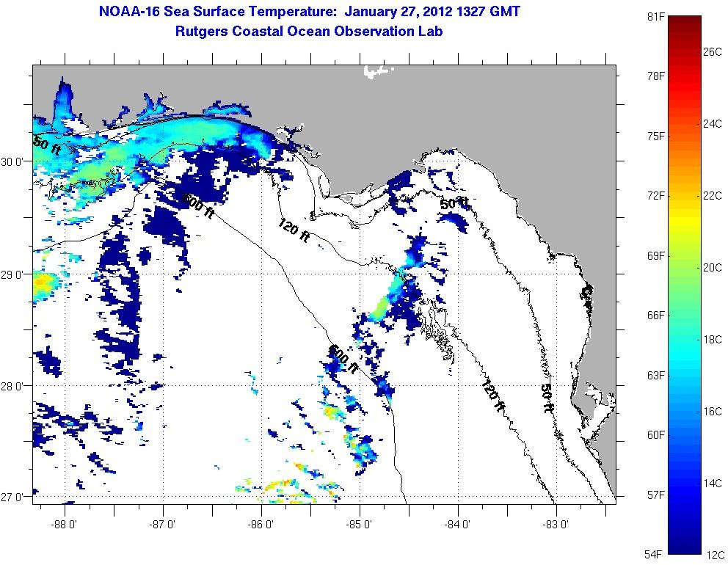Click the NOAA-16 Sea Surface Temperature title

[x=308, y=12]
